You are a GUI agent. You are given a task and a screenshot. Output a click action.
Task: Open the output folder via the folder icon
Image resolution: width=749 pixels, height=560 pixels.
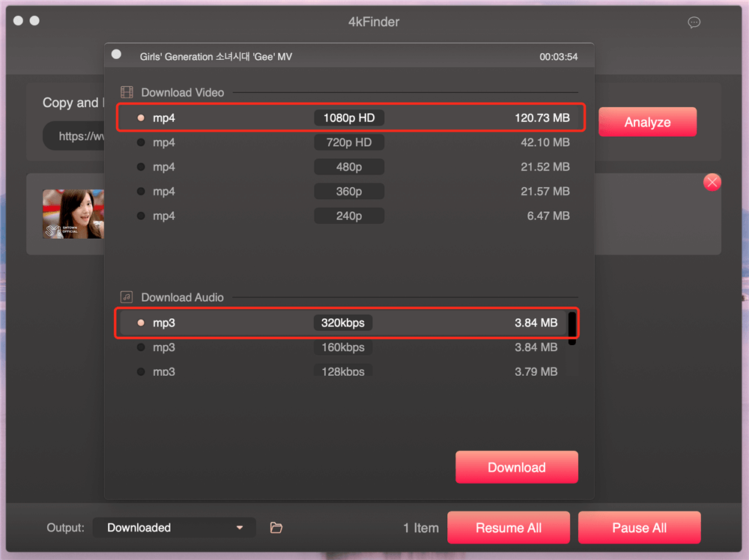(276, 527)
